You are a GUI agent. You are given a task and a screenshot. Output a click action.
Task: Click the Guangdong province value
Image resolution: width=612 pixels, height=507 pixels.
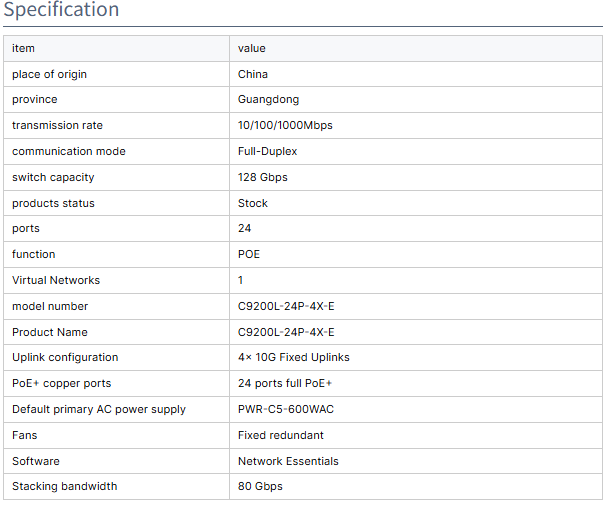(268, 100)
